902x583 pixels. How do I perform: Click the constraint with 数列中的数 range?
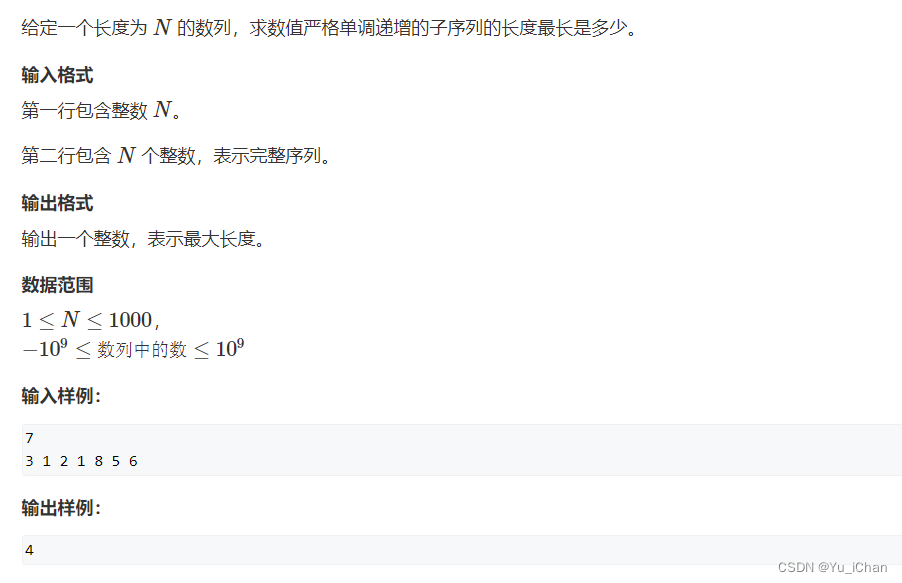[133, 349]
